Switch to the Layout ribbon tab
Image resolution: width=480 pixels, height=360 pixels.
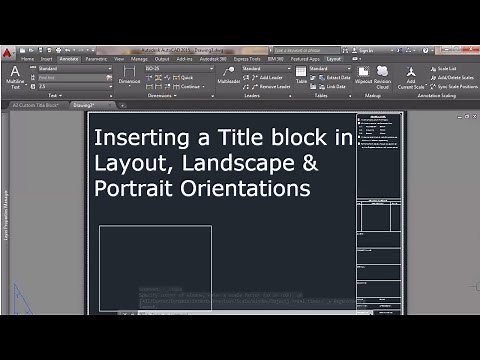[x=334, y=59]
